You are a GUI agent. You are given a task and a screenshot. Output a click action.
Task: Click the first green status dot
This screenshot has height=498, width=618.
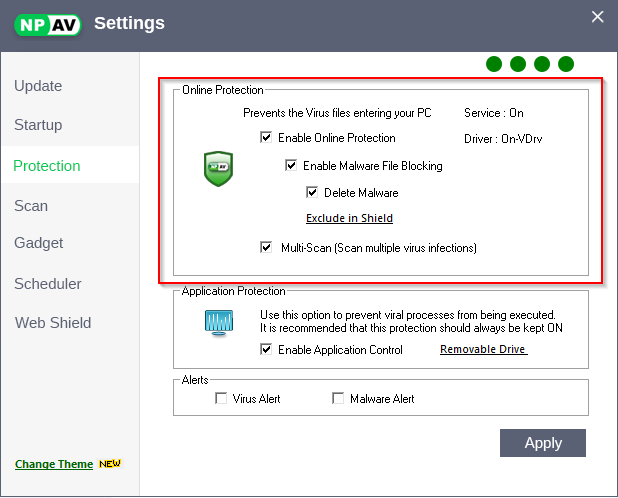pos(494,64)
